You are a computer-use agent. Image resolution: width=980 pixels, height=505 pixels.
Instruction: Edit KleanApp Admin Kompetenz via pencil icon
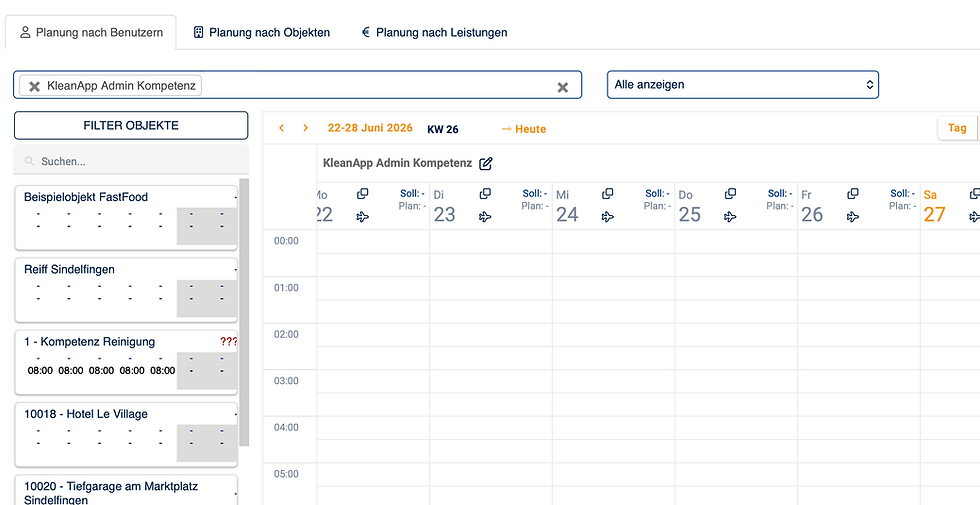486,164
